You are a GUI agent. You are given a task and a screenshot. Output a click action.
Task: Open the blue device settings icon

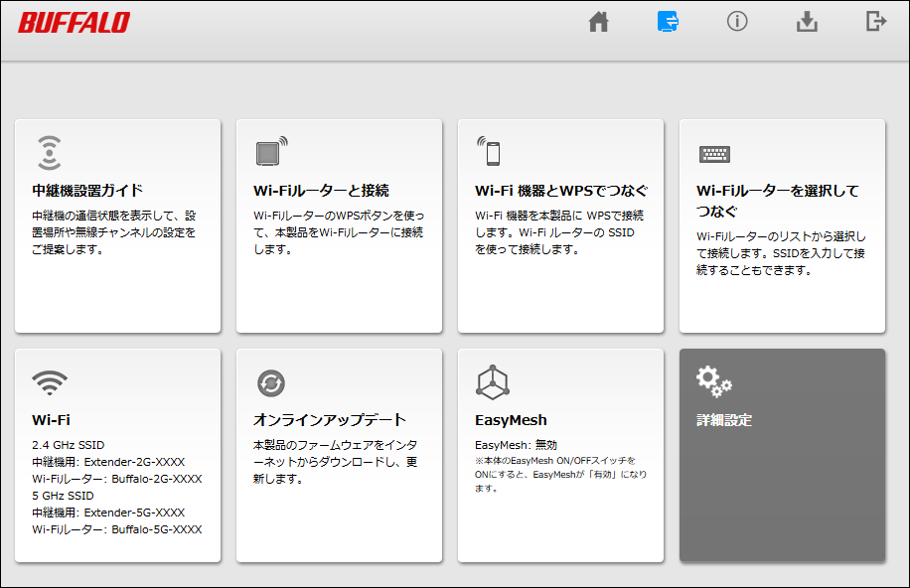coord(668,22)
